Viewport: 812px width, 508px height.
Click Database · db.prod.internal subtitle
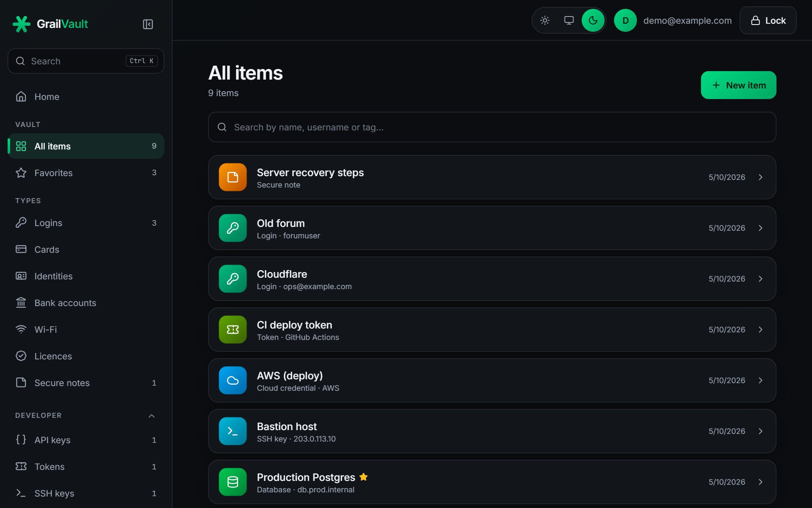point(305,490)
